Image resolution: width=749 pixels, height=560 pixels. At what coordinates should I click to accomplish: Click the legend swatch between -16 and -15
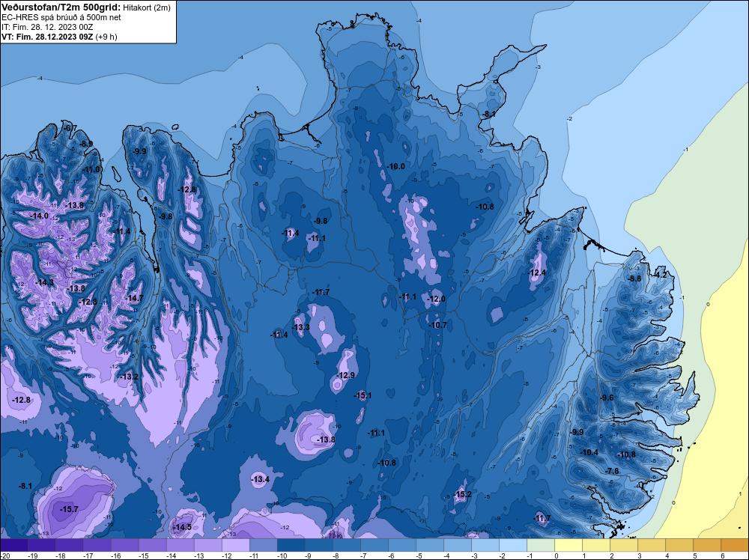coord(124,545)
